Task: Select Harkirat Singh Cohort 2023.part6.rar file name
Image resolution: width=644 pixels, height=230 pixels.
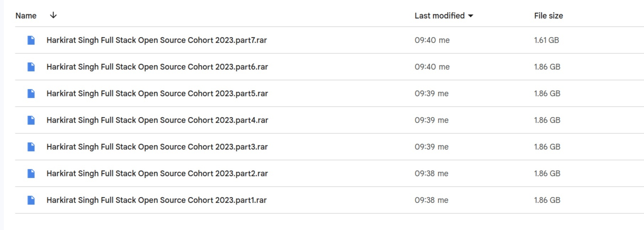Action: 157,67
